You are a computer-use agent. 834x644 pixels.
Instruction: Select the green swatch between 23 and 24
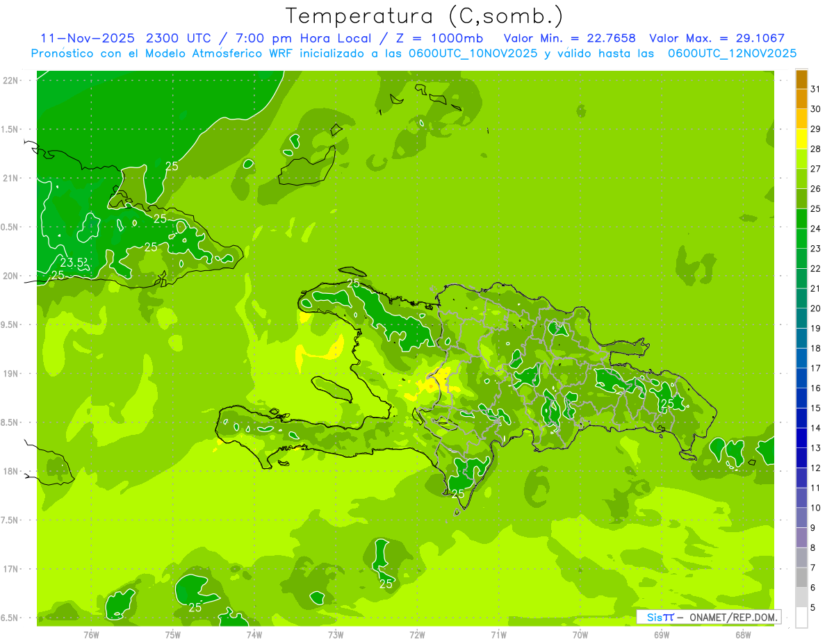801,238
